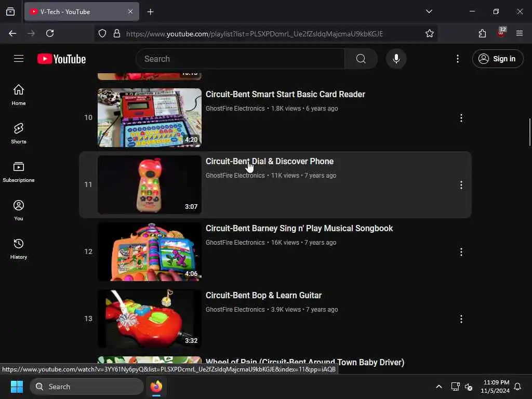Open title Circuit-Bent Bop & Learn Guitar
This screenshot has width=532, height=399.
coord(263,295)
